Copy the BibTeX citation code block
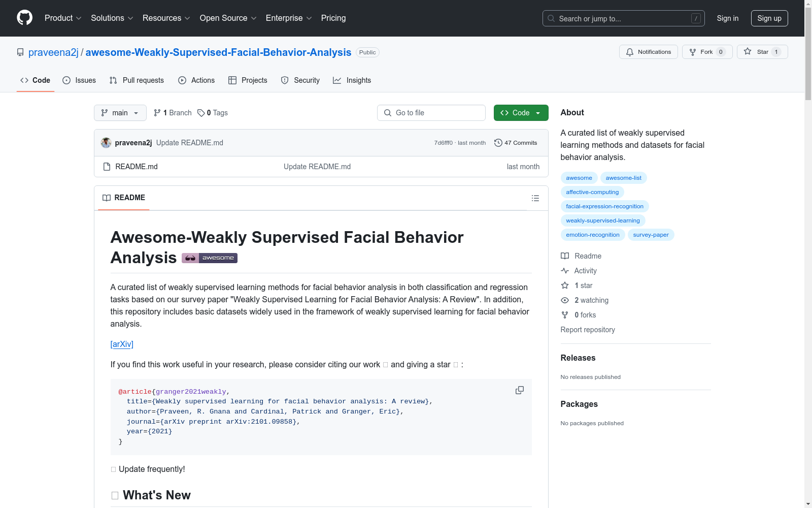 [520, 390]
